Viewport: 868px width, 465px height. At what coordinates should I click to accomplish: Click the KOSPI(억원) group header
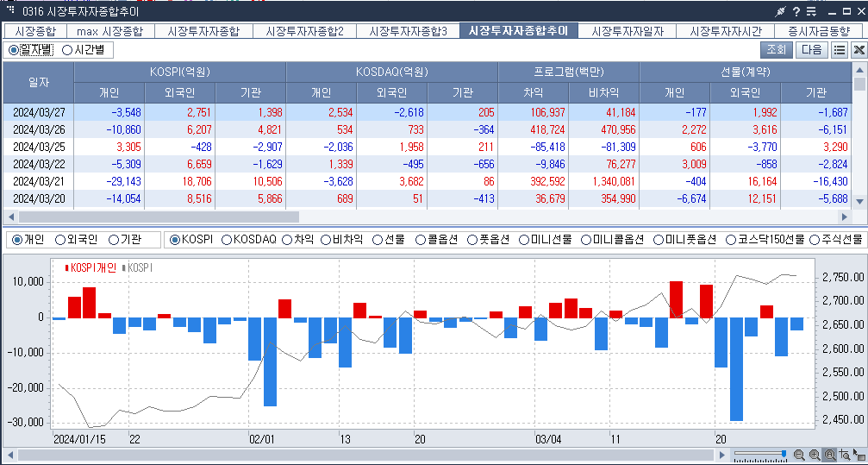(x=180, y=72)
